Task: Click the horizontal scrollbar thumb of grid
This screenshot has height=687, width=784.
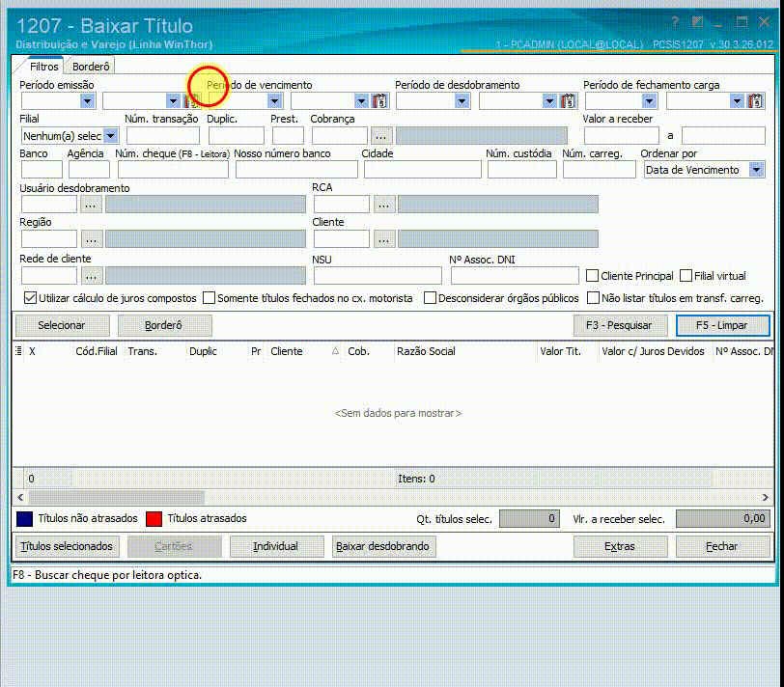Action: click(x=117, y=497)
